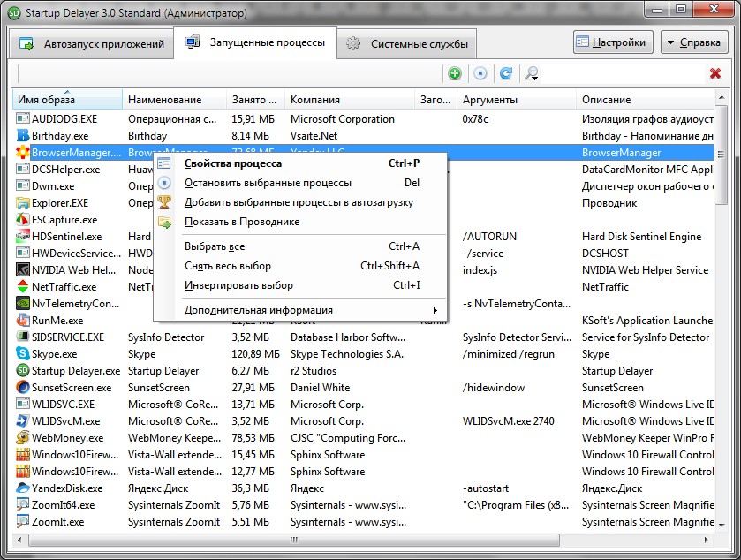The width and height of the screenshot is (741, 560).
Task: Select Добавить выбранные процессы в автозагрузку
Action: [x=301, y=202]
